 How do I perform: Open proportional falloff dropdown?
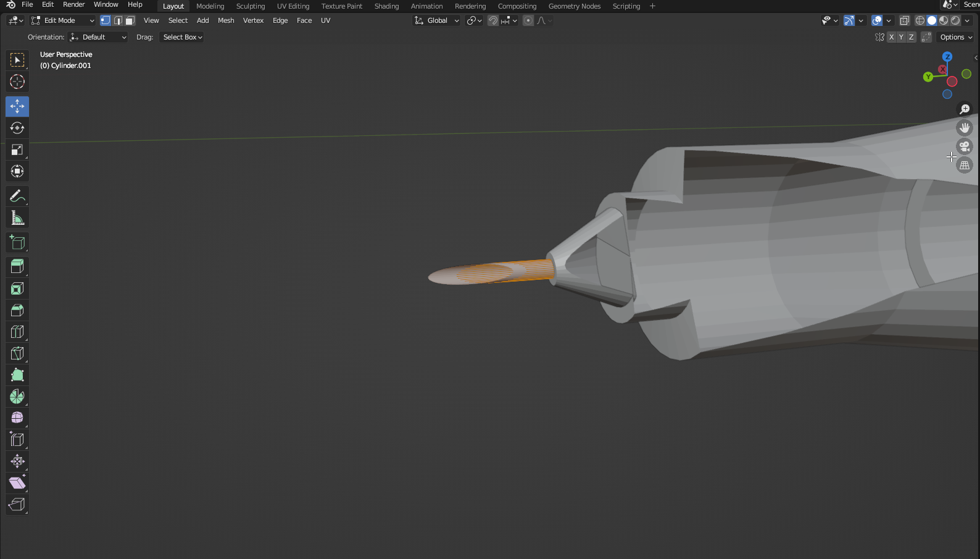544,20
